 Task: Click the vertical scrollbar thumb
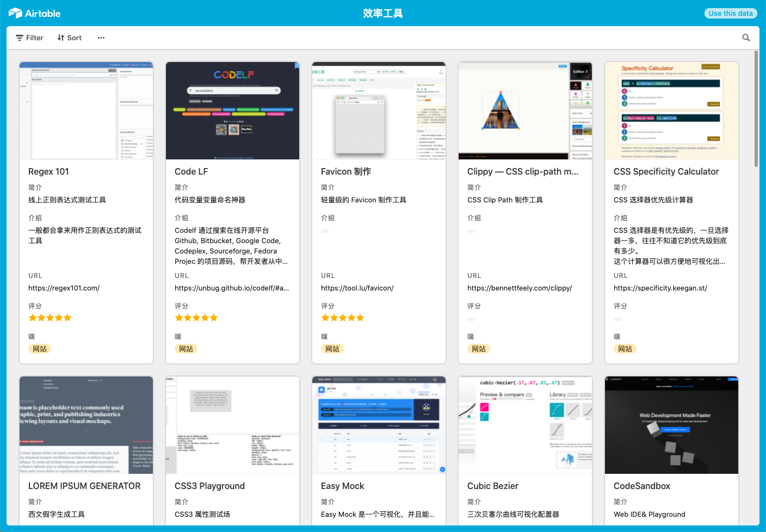click(x=756, y=109)
